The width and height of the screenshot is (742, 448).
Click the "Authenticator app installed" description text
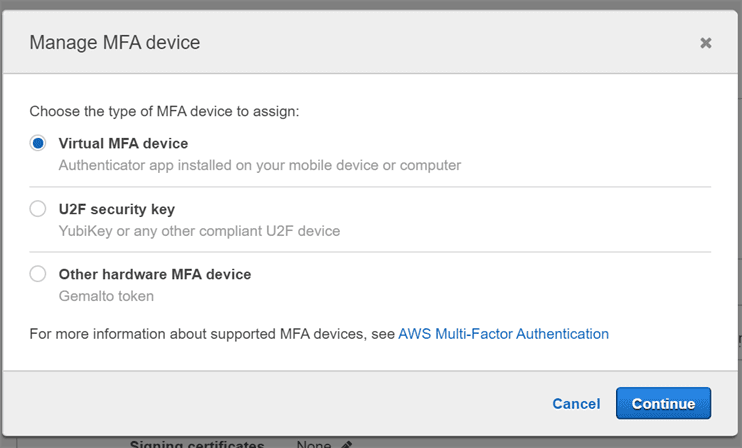pyautogui.click(x=260, y=165)
